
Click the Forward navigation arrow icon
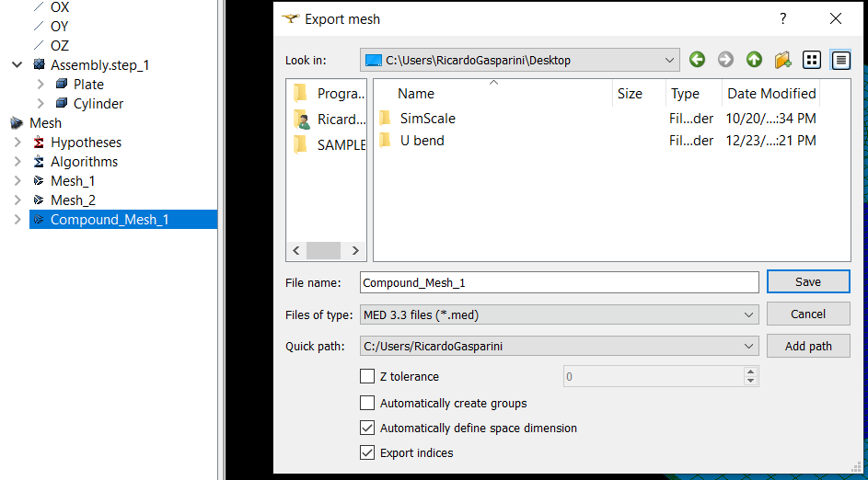tap(725, 60)
